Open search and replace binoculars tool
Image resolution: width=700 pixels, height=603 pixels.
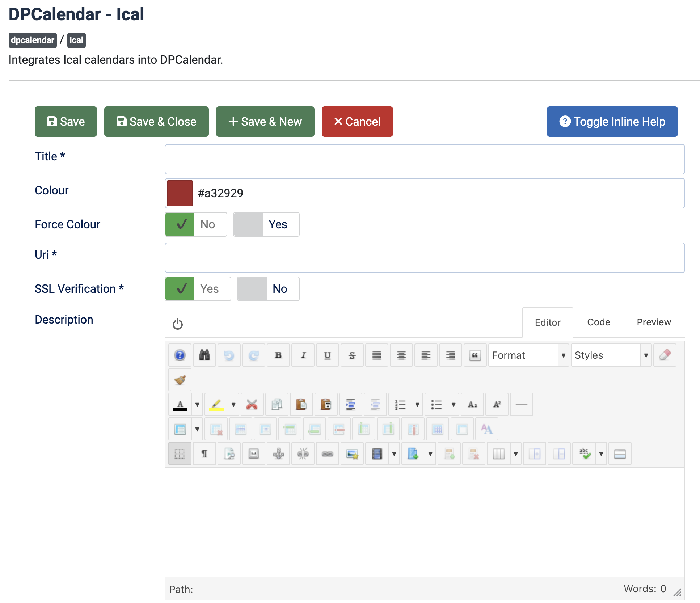204,355
